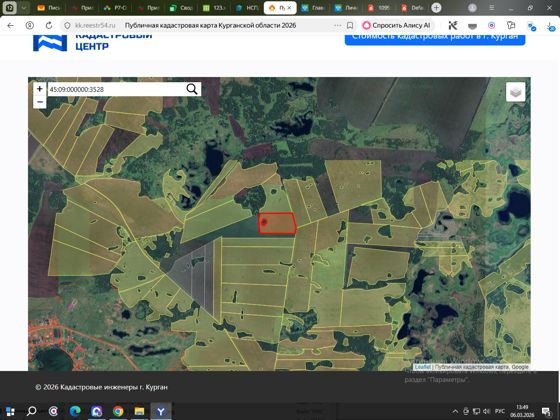
Task: Switch to the НСП browser tab
Action: click(x=247, y=8)
